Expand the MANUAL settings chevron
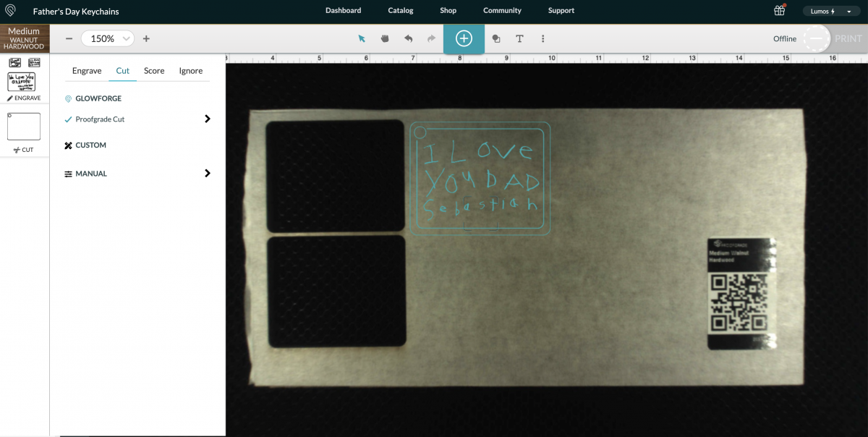The width and height of the screenshot is (868, 437). [207, 174]
